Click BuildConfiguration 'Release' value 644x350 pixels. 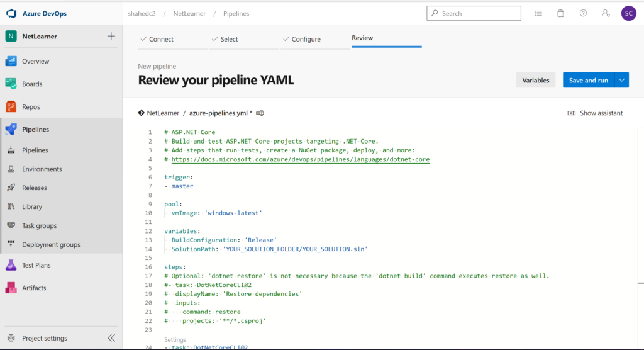261,240
